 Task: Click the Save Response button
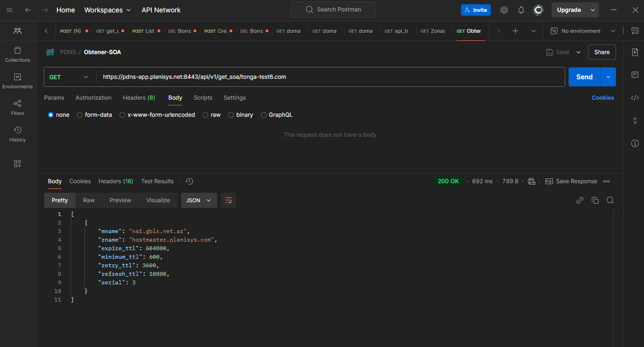pos(571,181)
